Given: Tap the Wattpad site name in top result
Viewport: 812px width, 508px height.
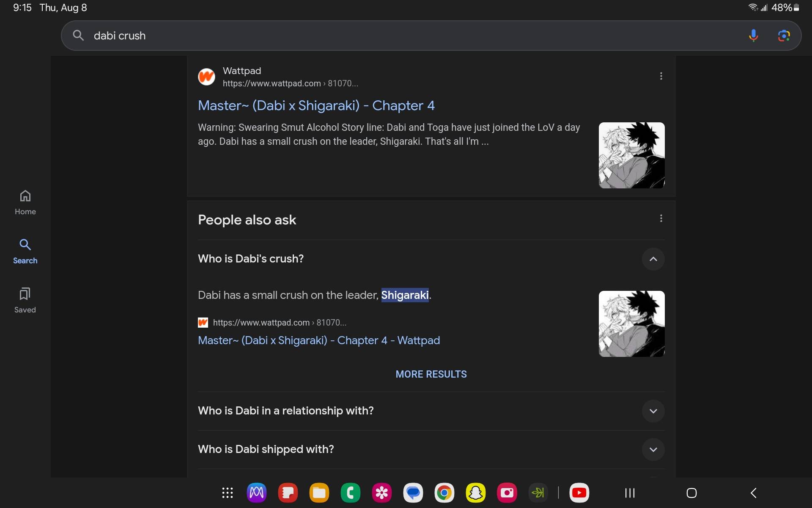Looking at the screenshot, I should pyautogui.click(x=242, y=71).
